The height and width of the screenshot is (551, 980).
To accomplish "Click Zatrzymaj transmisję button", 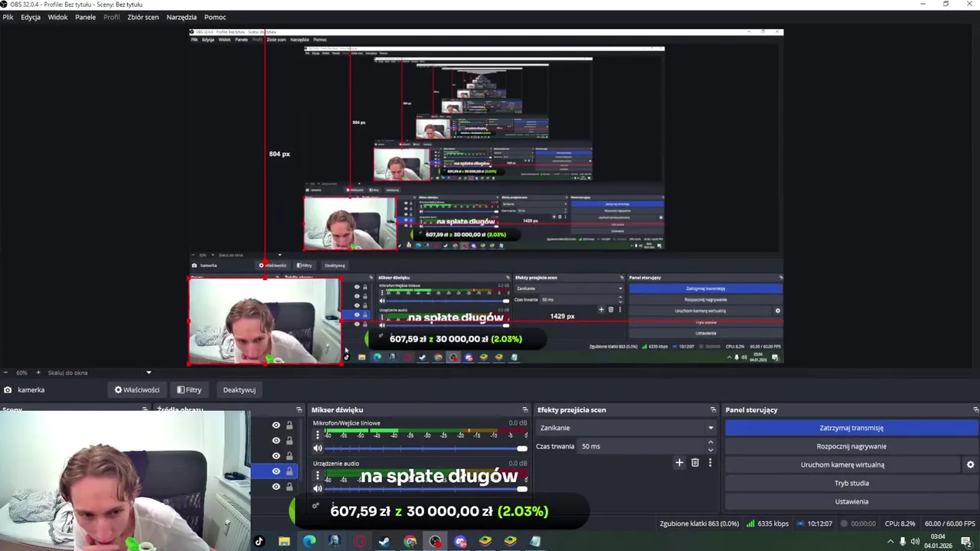I will [x=851, y=428].
